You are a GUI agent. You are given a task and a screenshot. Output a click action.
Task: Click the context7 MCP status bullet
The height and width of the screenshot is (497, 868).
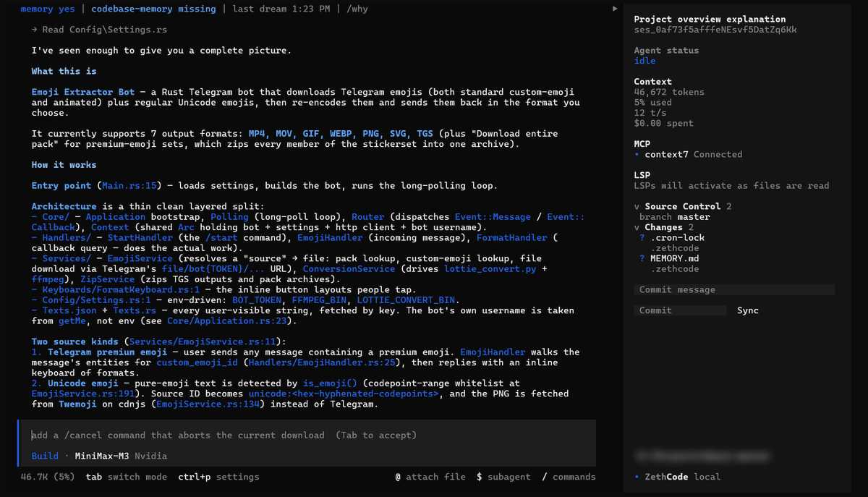[637, 155]
